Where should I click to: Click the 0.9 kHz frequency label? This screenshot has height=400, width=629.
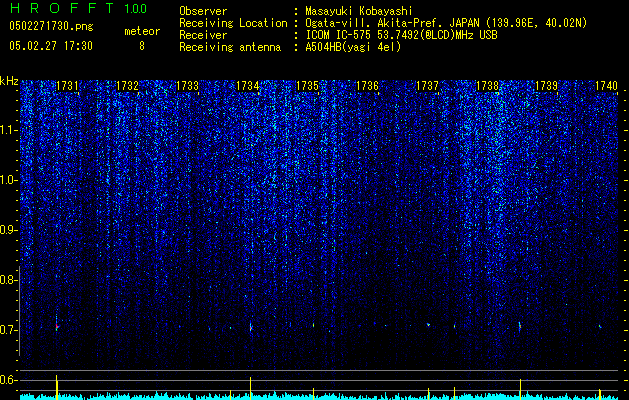tap(8, 230)
